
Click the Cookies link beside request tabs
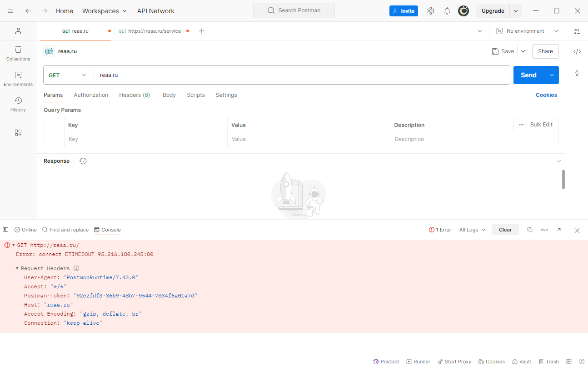pos(546,95)
